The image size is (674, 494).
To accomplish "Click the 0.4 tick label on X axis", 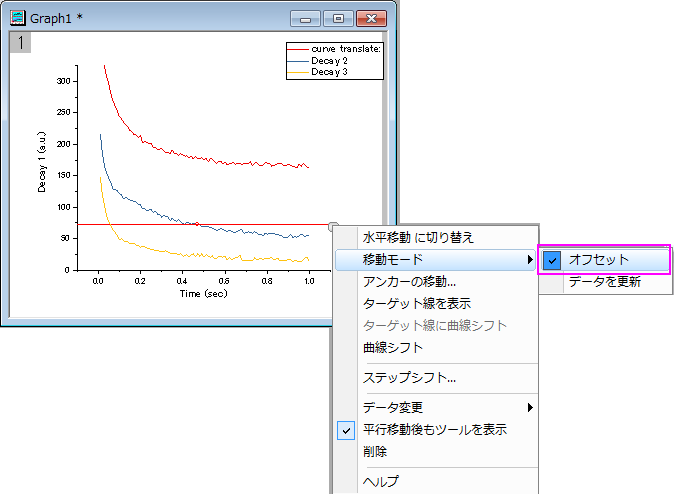I will pyautogui.click(x=182, y=281).
